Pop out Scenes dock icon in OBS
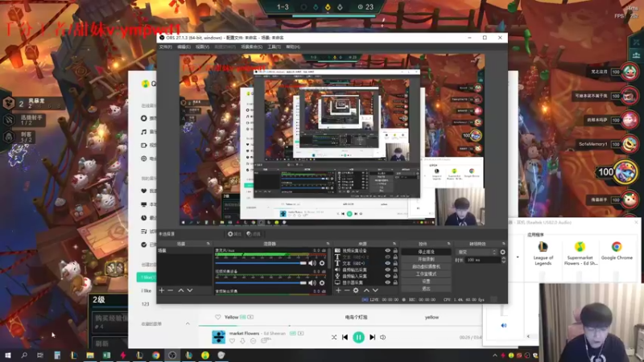 point(208,244)
